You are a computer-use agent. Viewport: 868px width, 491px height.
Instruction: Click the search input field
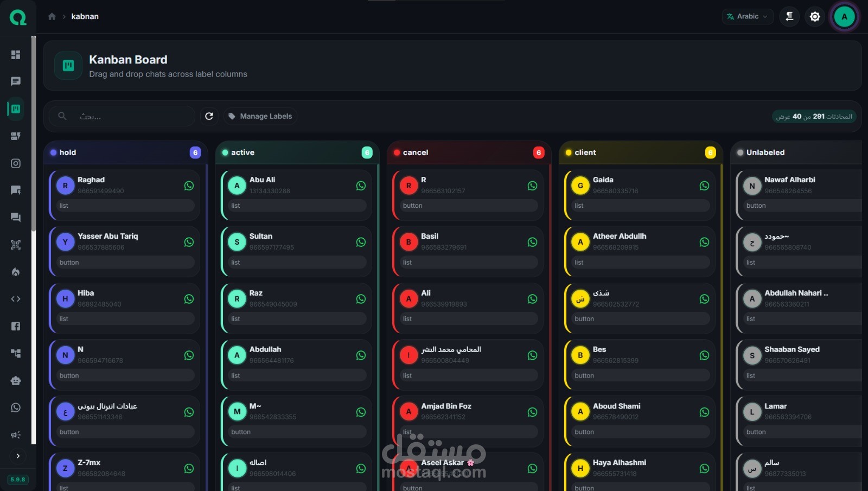122,116
